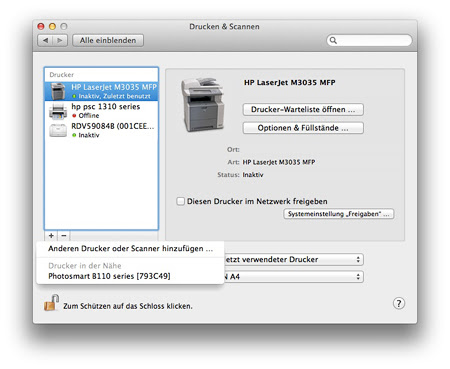
Task: Click the yellow minimize window button
Action: tap(52, 26)
